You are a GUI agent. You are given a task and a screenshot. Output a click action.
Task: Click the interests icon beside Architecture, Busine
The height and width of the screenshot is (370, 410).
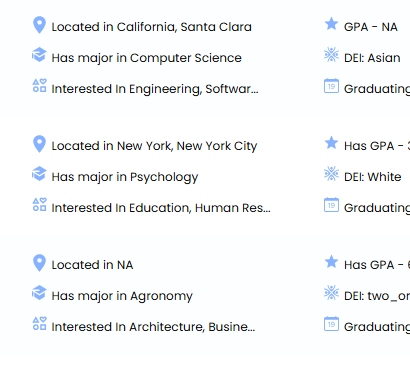(39, 324)
